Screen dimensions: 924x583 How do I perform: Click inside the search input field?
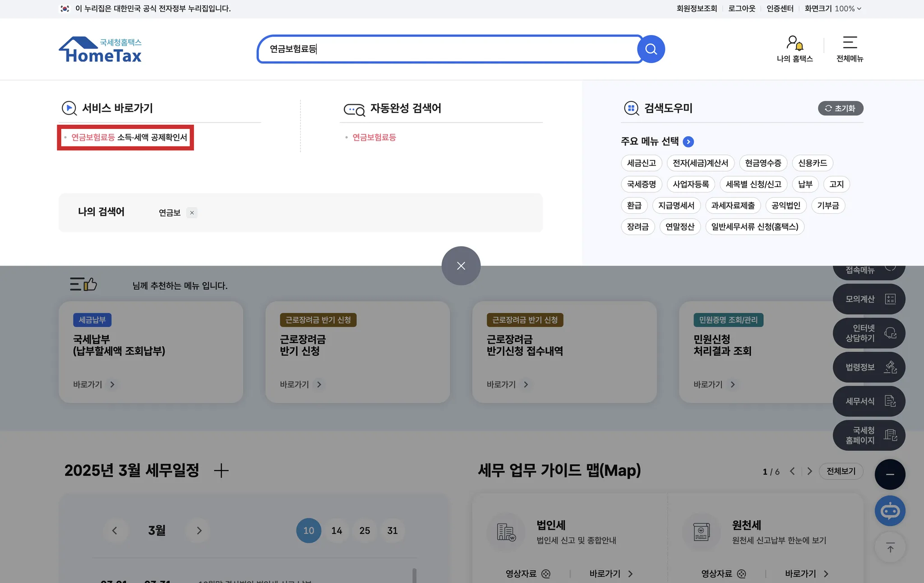(447, 49)
